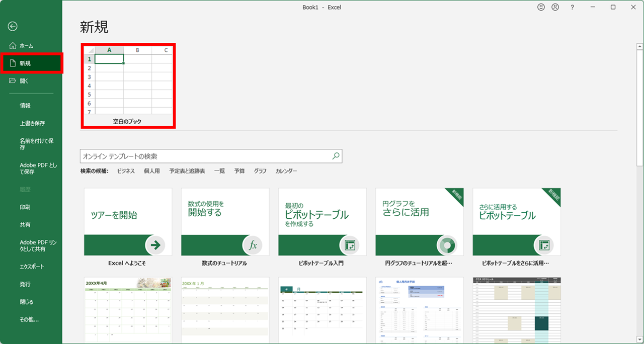This screenshot has width=644, height=344.
Task: Click the ビジネス suggested search link
Action: [x=126, y=171]
